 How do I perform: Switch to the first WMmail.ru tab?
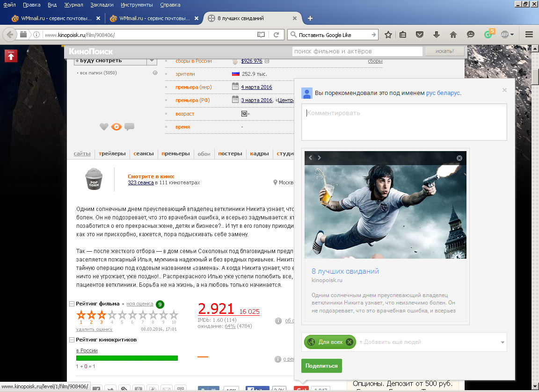coord(56,18)
